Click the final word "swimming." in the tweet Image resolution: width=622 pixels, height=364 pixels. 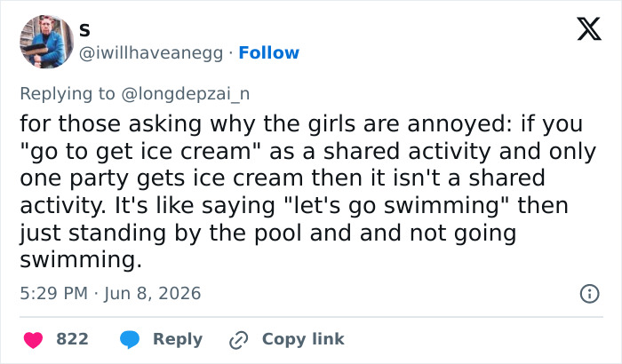(81, 260)
